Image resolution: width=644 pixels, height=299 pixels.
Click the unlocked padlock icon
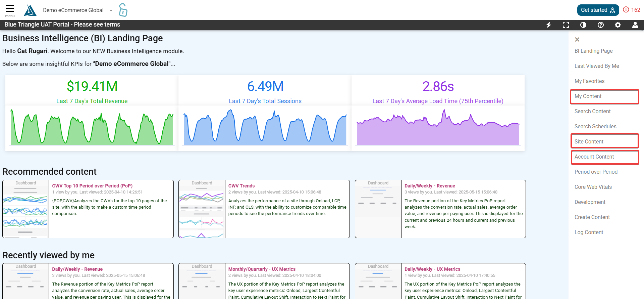(x=123, y=10)
